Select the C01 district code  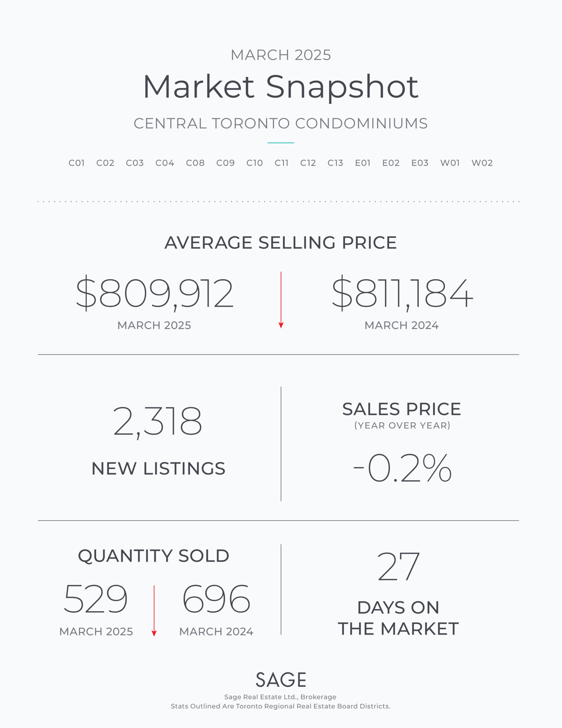coord(77,163)
